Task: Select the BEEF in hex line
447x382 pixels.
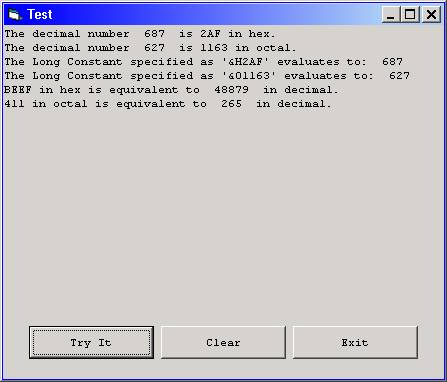Action: [x=171, y=90]
